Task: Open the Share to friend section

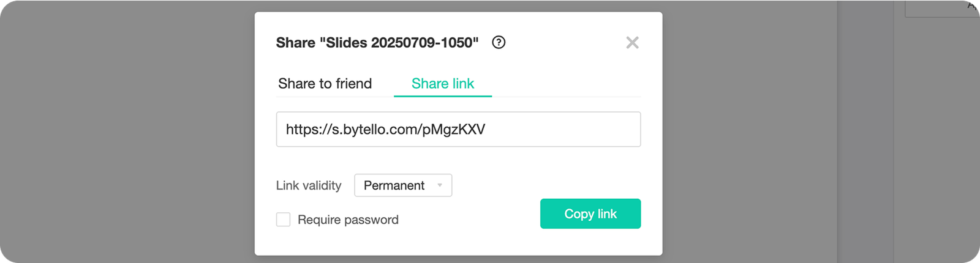Action: [325, 84]
